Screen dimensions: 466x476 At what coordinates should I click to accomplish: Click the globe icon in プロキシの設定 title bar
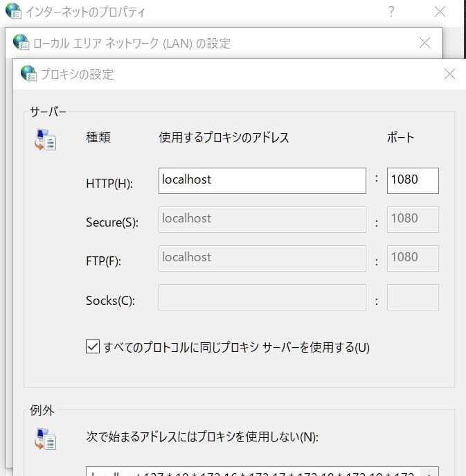(28, 73)
